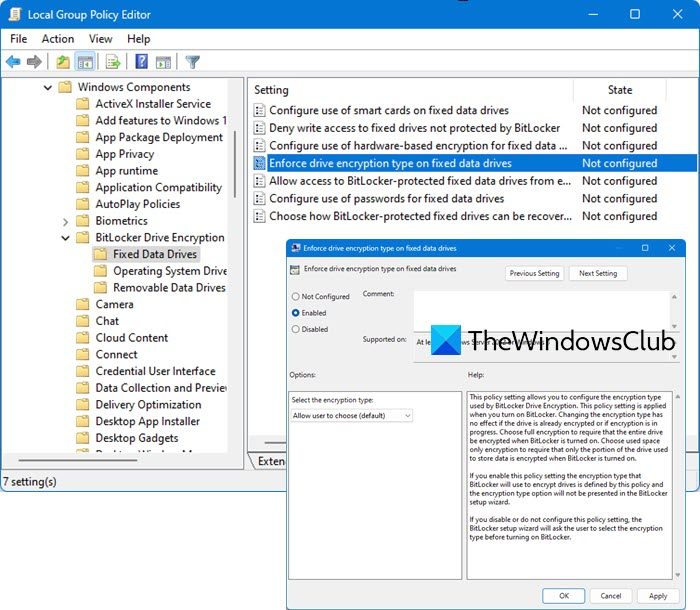Expand the Biometrics tree node
The image size is (700, 610).
66,221
